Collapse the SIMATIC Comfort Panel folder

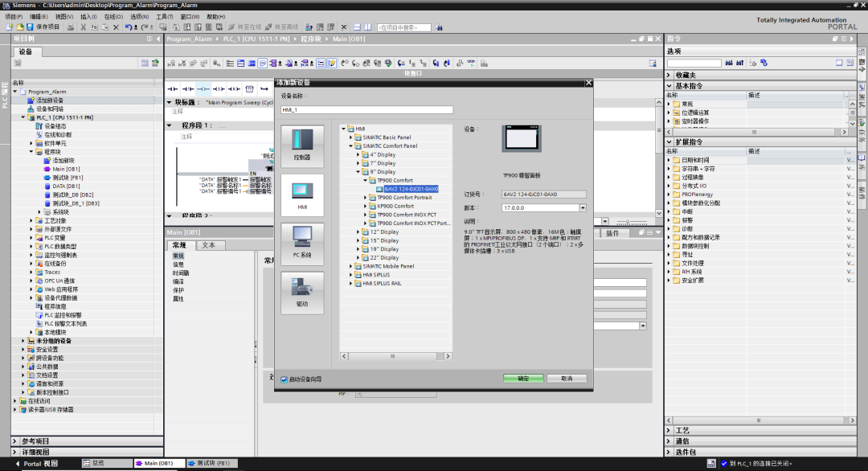[351, 146]
